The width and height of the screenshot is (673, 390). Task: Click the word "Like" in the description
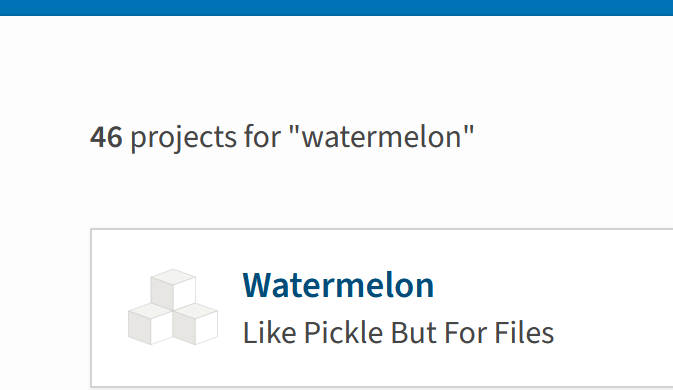270,333
